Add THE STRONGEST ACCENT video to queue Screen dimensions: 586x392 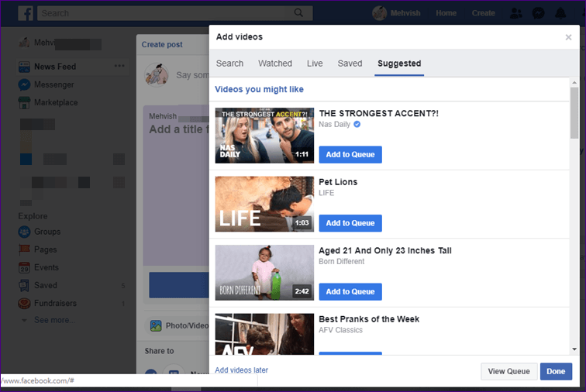coord(350,155)
